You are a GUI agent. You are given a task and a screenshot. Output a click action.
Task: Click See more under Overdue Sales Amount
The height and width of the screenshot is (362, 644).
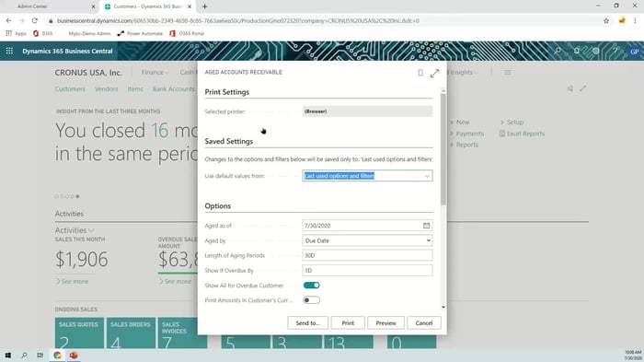175,281
